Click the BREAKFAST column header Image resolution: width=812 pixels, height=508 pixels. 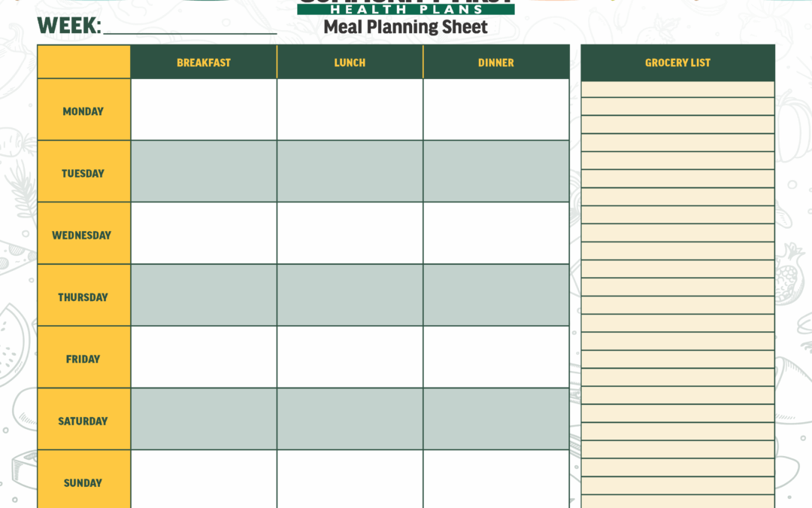click(204, 62)
